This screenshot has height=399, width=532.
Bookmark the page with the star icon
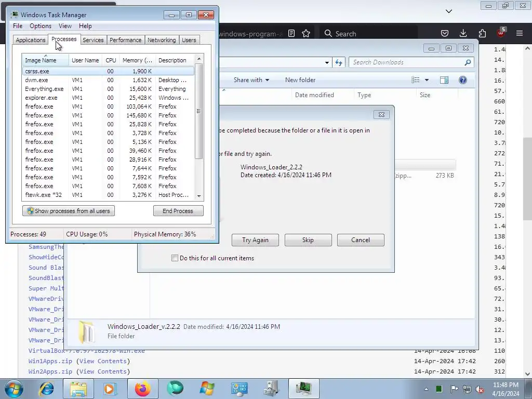(306, 33)
